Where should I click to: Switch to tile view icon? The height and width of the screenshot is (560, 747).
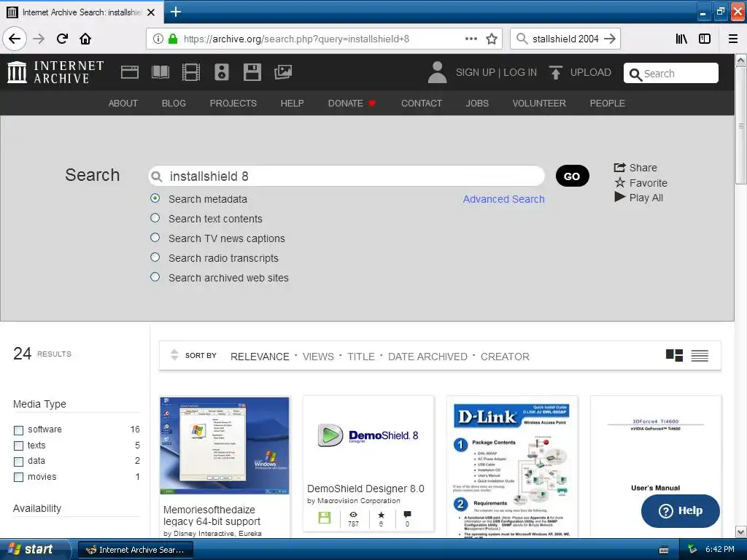click(x=674, y=355)
